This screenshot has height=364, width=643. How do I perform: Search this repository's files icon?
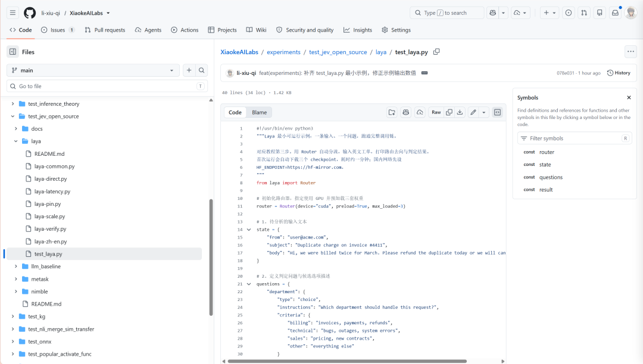coord(202,70)
